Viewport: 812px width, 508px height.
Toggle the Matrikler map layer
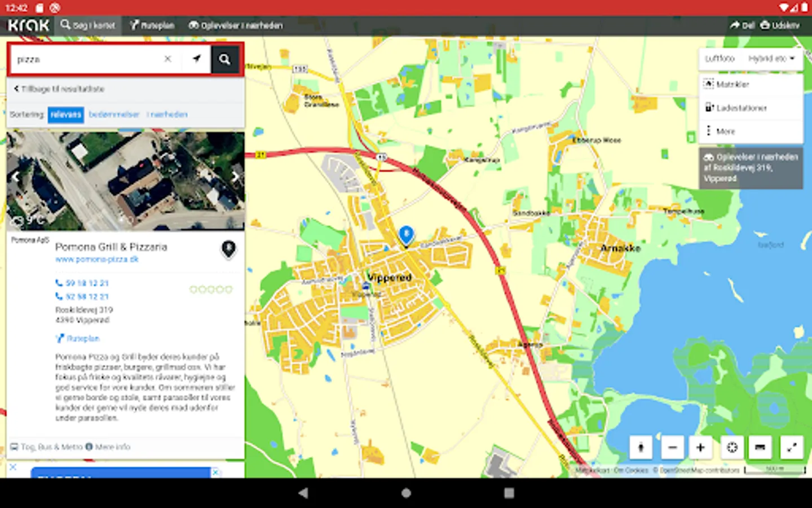coord(751,84)
